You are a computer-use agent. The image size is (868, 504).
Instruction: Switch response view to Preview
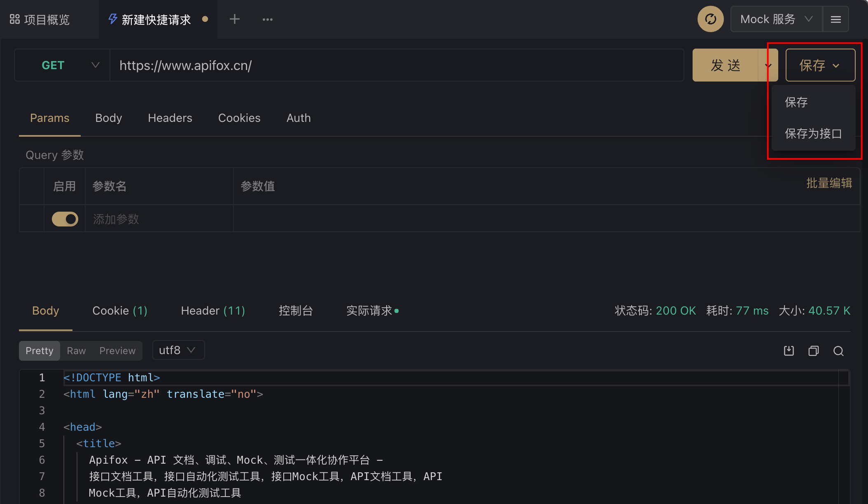tap(117, 351)
